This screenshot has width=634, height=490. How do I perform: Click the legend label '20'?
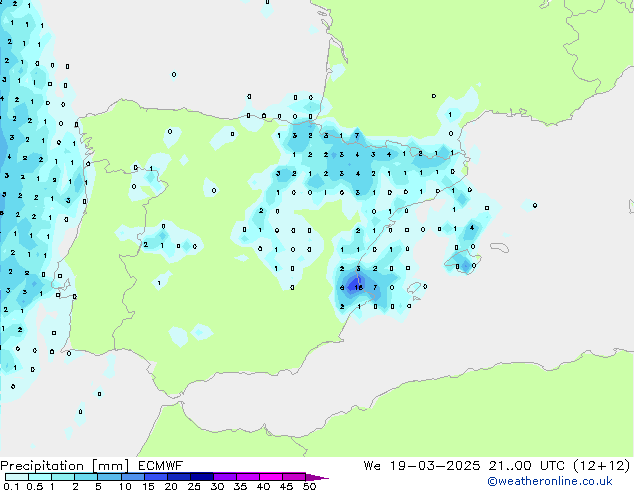171,486
